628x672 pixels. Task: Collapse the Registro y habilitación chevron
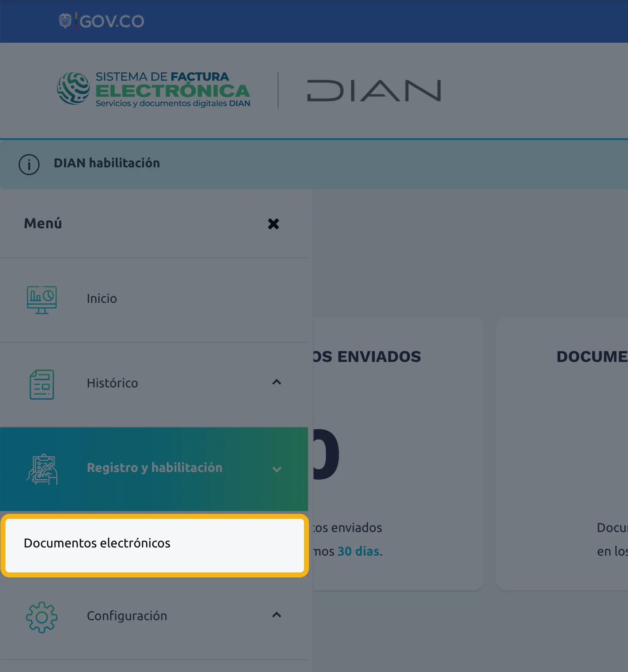(x=277, y=469)
